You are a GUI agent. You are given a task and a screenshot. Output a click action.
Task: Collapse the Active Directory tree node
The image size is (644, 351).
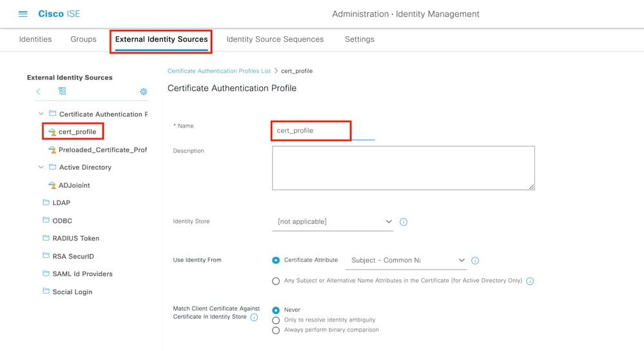41,167
